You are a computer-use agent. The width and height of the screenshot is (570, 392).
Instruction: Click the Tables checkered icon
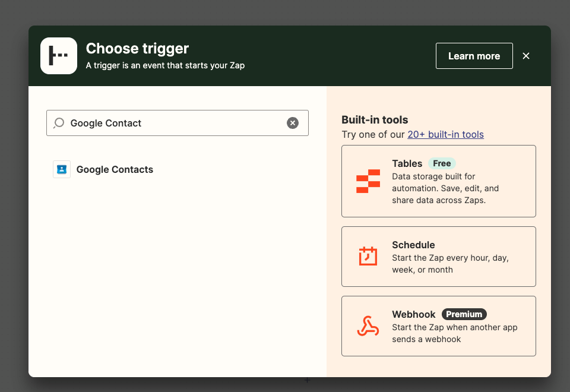click(x=368, y=181)
